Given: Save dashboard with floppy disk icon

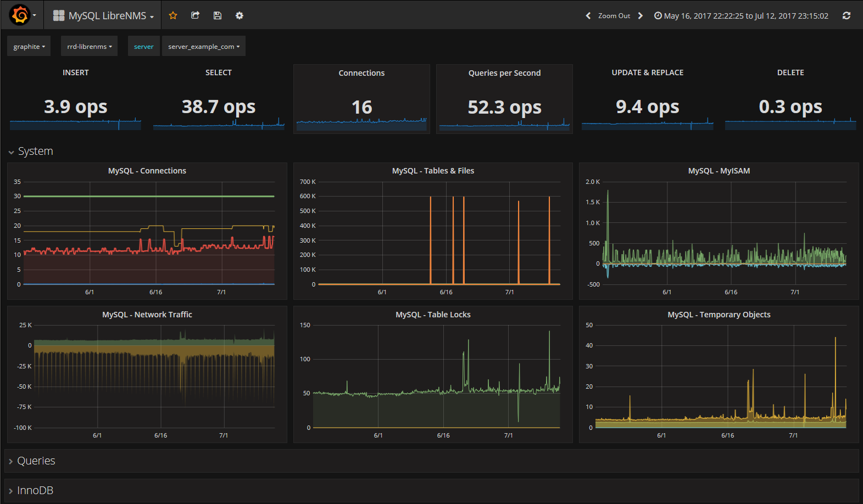Looking at the screenshot, I should (218, 15).
